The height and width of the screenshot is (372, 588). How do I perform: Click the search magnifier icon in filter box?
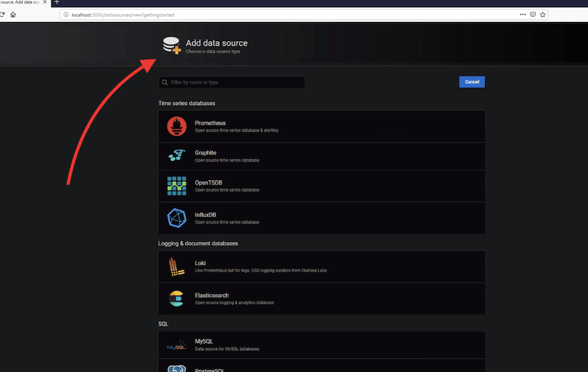click(x=165, y=82)
